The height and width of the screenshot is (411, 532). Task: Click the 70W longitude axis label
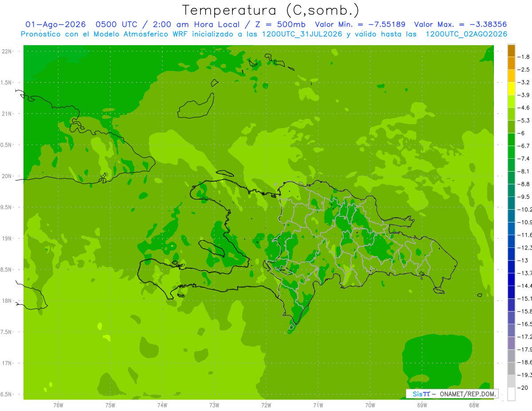point(370,405)
